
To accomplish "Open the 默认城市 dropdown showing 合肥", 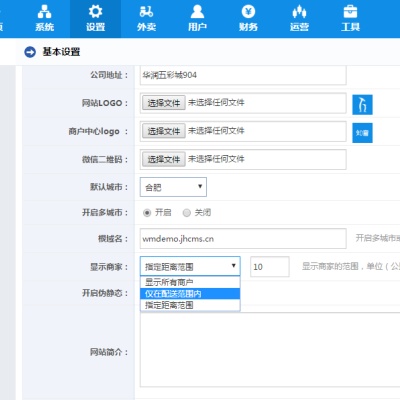I will 173,187.
